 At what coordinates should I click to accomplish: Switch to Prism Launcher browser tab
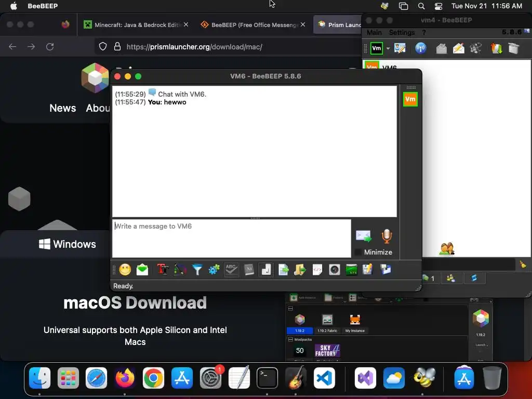[338, 25]
